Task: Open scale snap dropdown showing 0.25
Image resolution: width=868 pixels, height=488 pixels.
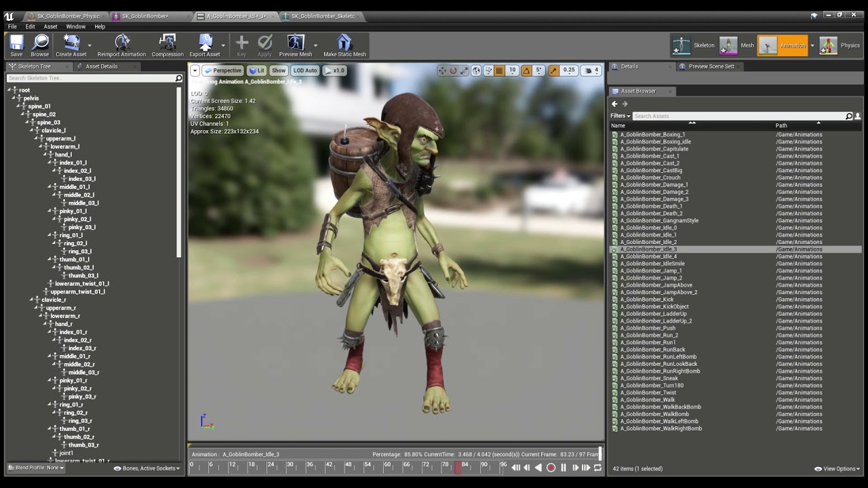Action: click(570, 70)
